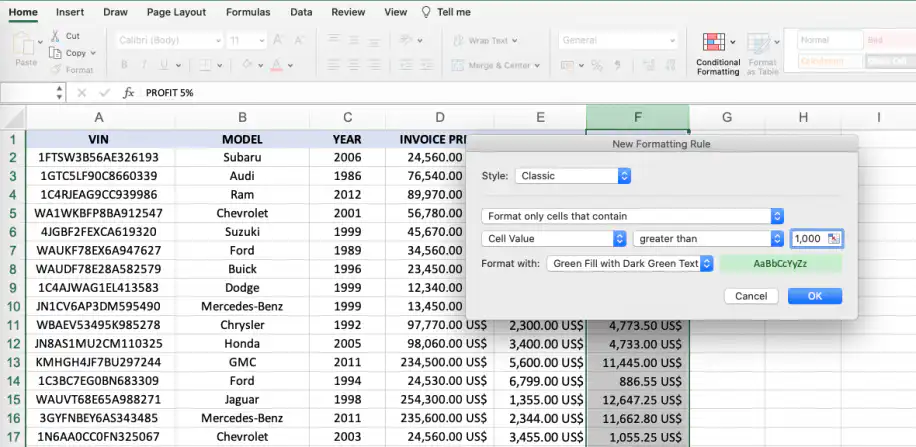Expand the Paste options arrow
The image size is (916, 447).
pos(40,42)
